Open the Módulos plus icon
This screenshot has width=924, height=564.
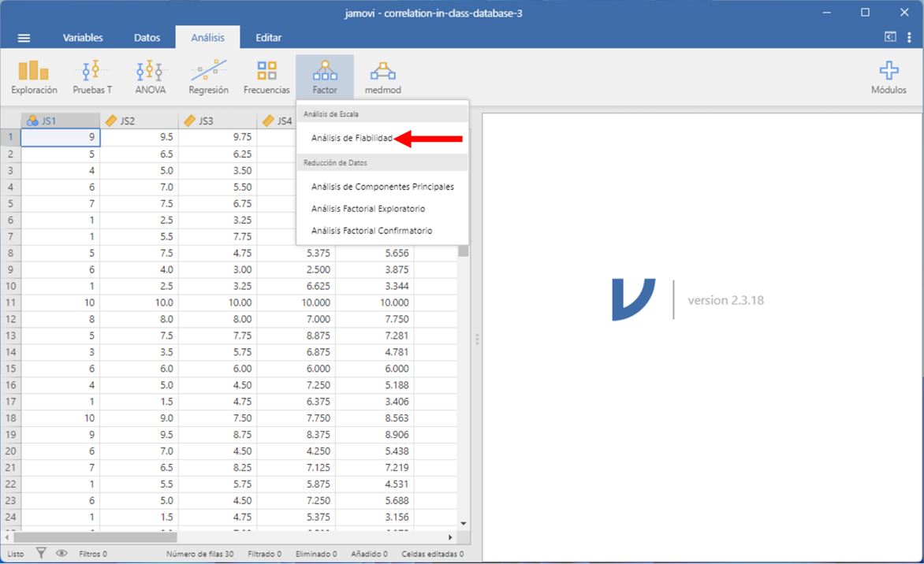[889, 77]
